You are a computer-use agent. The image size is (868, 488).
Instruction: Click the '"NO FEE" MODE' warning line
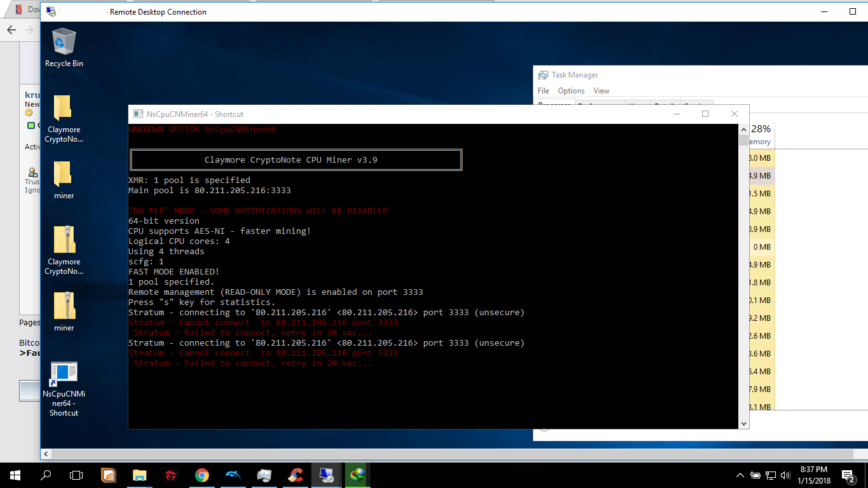coord(258,211)
